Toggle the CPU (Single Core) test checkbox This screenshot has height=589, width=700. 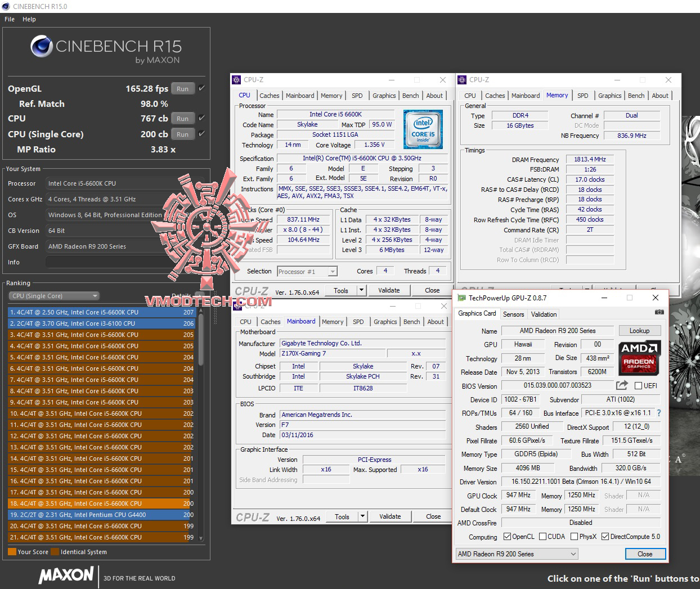pos(201,134)
